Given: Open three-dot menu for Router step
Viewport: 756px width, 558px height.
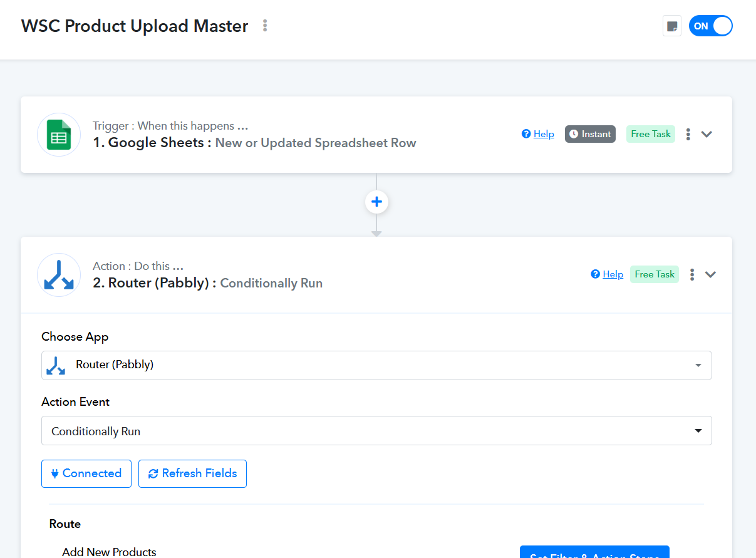Looking at the screenshot, I should coord(692,274).
